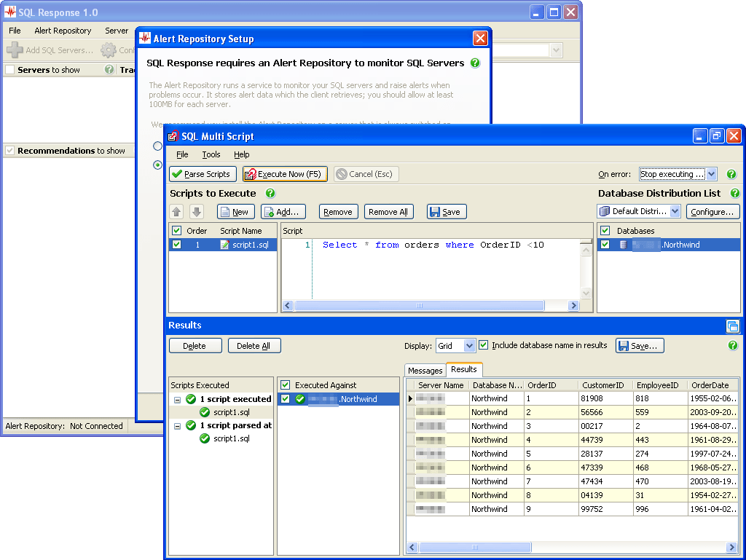
Task: Open the Display Grid dropdown
Action: (x=469, y=346)
